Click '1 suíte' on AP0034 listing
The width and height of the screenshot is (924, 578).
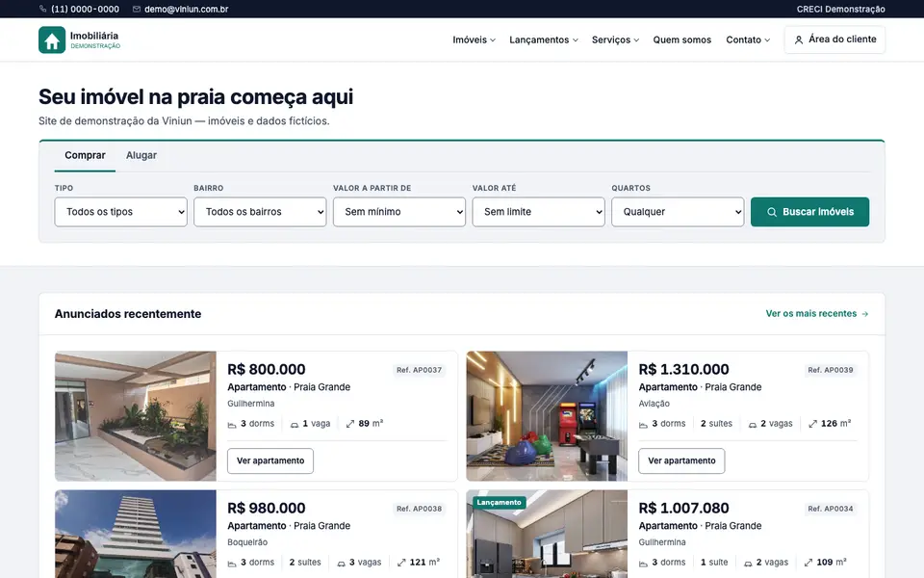pos(713,562)
